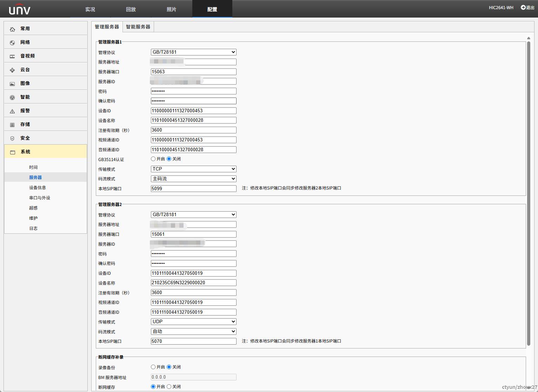Expand the TCP 传输模式 dropdown
The image size is (538, 392).
click(x=193, y=169)
